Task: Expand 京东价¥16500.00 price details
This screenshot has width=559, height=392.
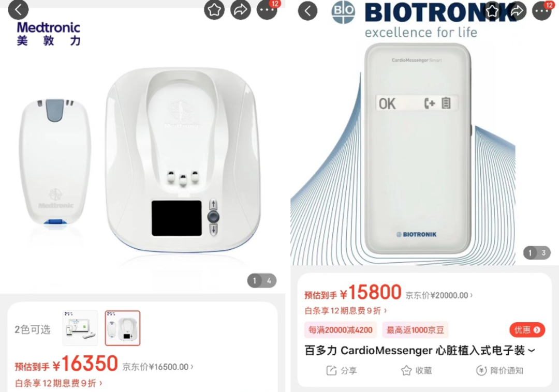Action: pyautogui.click(x=158, y=367)
